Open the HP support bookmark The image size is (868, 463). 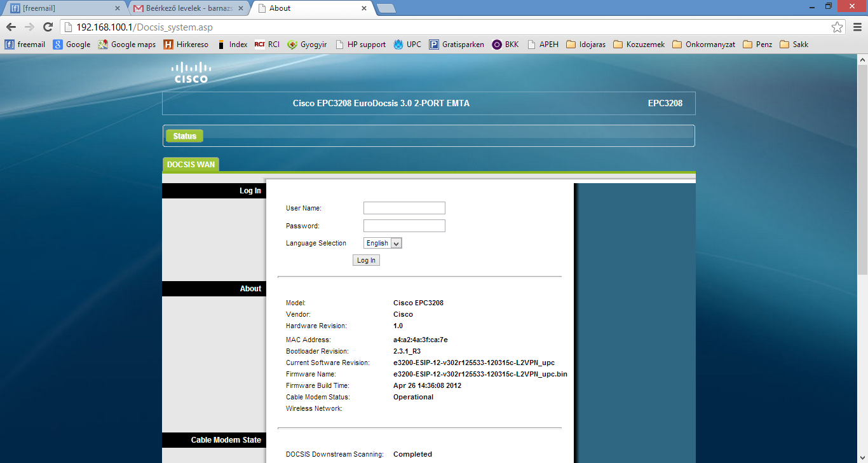pyautogui.click(x=360, y=45)
